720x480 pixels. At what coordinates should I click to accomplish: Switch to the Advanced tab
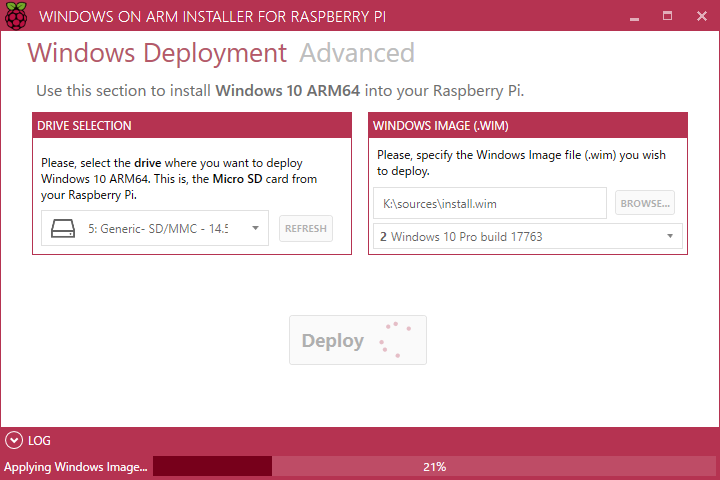tap(357, 53)
